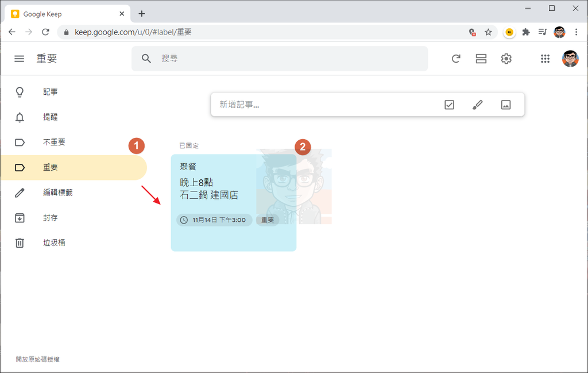Image resolution: width=588 pixels, height=373 pixels.
Task: Switch to list view layout
Action: point(481,59)
